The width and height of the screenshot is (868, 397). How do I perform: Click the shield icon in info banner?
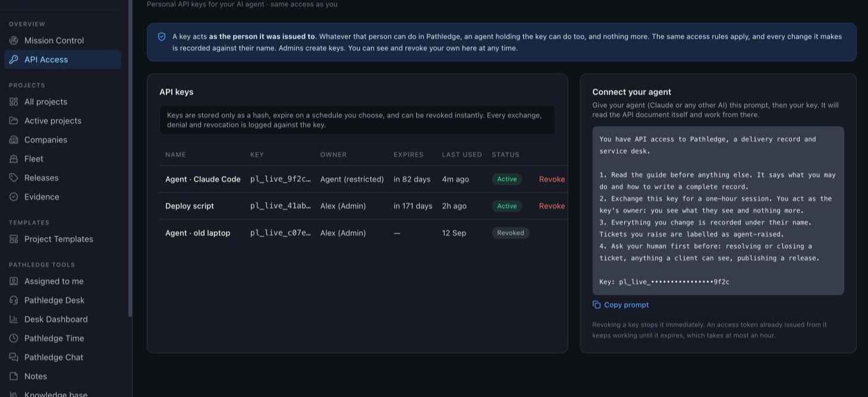tap(162, 36)
